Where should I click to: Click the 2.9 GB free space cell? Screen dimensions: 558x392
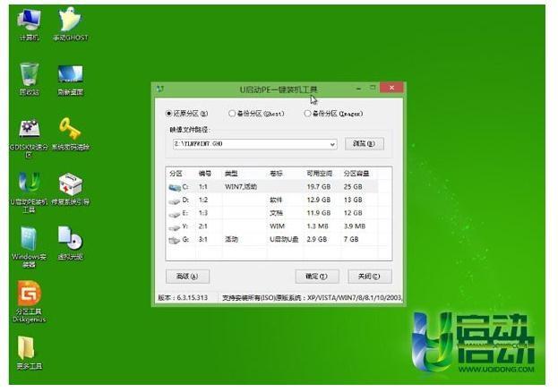317,240
